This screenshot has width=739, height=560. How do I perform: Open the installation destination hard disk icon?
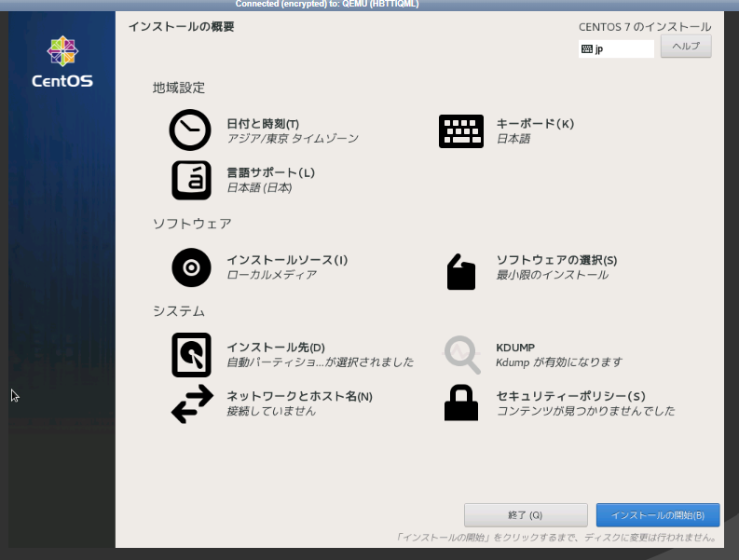pyautogui.click(x=191, y=355)
